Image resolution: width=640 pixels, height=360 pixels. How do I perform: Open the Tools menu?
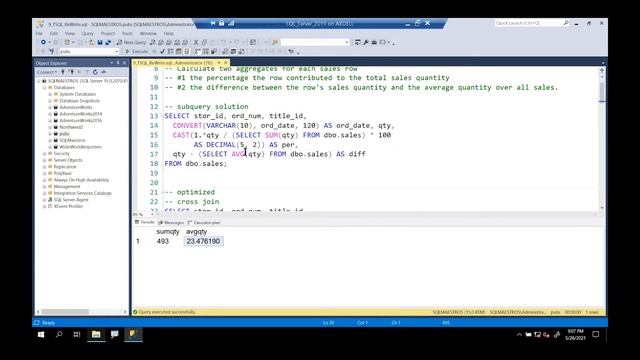[x=127, y=33]
